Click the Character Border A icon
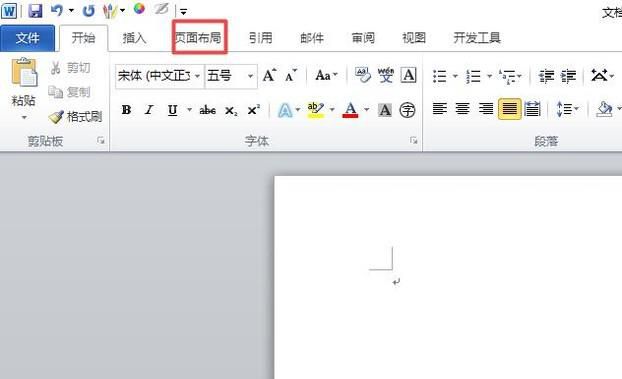The image size is (622, 379). (x=409, y=75)
